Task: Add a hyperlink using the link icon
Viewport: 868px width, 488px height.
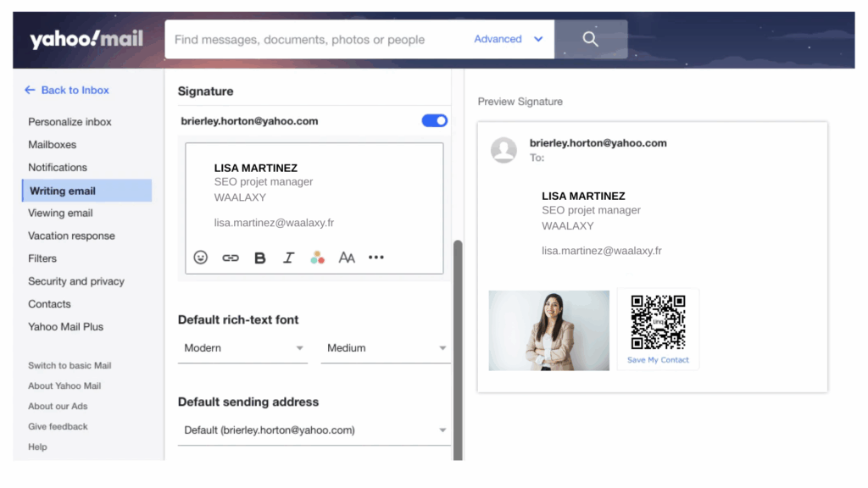Action: click(x=230, y=257)
